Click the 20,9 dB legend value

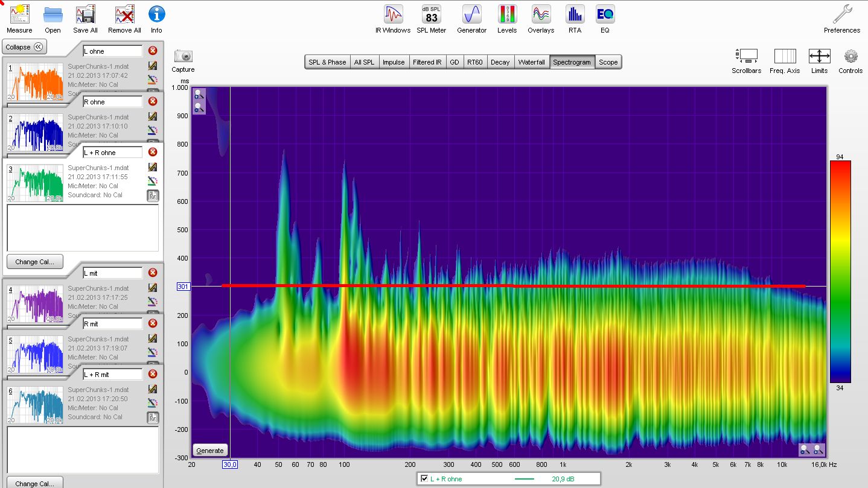(x=562, y=479)
